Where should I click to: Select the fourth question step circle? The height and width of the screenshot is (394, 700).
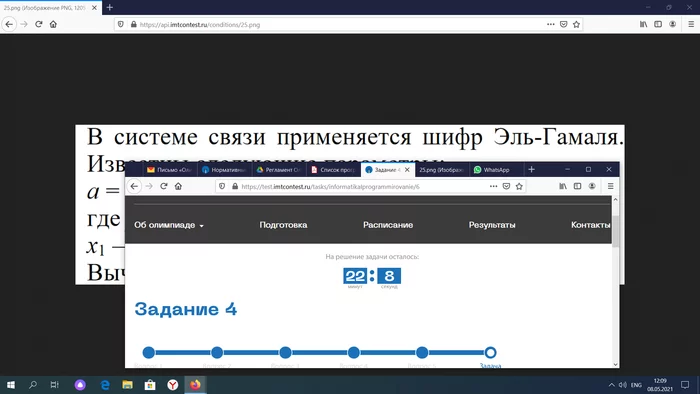[354, 353]
